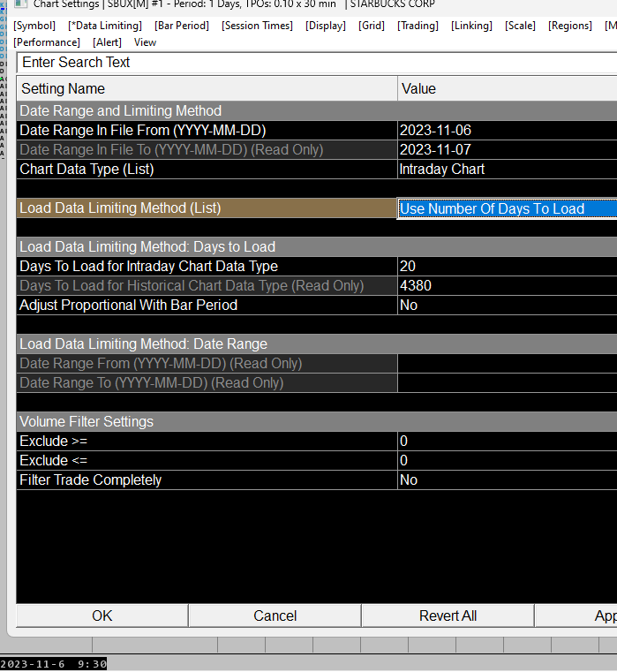Click the OK button
Screen dimensions: 617x672
click(x=102, y=615)
